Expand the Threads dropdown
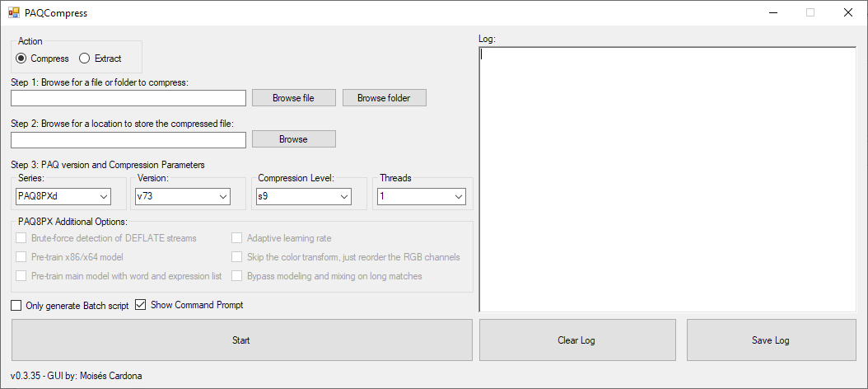 pyautogui.click(x=421, y=196)
